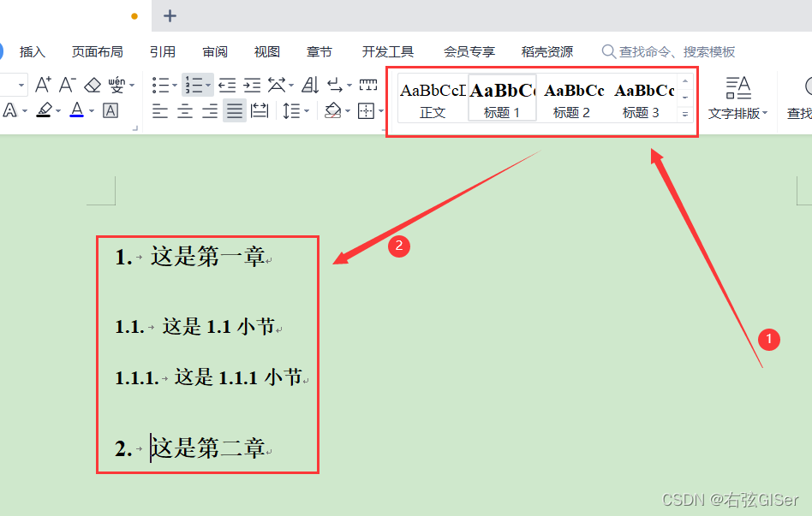Click the show paragraph marks icon

pos(336,85)
